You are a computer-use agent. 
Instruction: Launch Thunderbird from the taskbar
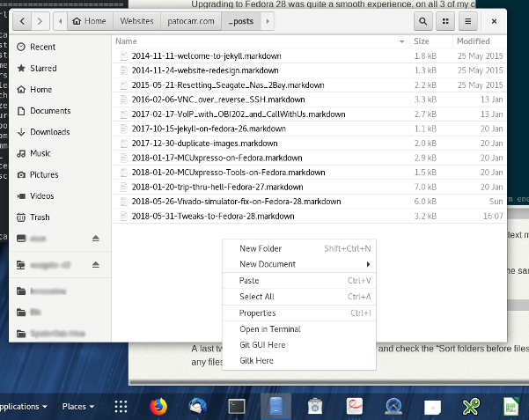point(198,407)
